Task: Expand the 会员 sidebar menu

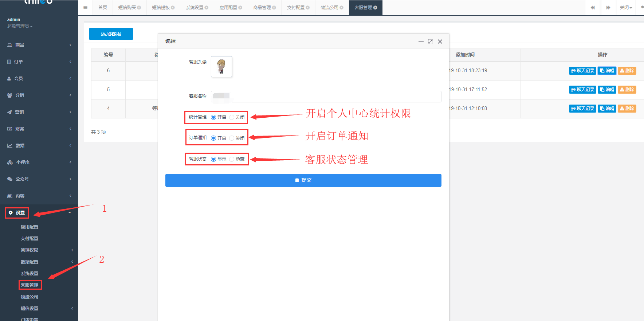Action: tap(70, 78)
